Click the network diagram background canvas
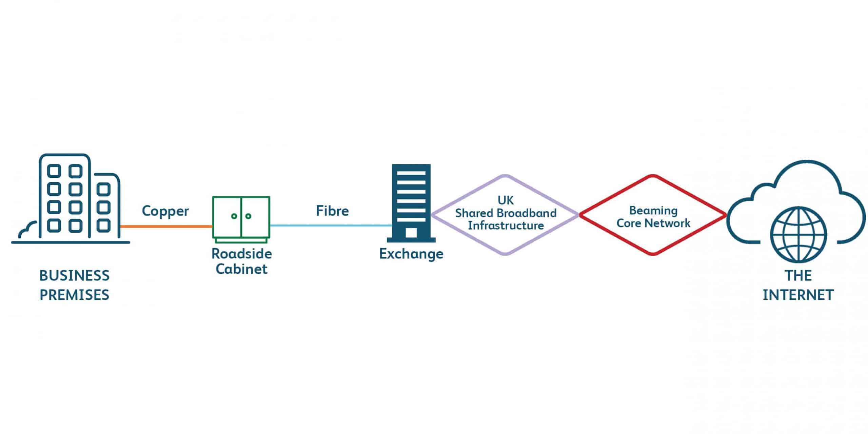The height and width of the screenshot is (434, 868). point(434,55)
